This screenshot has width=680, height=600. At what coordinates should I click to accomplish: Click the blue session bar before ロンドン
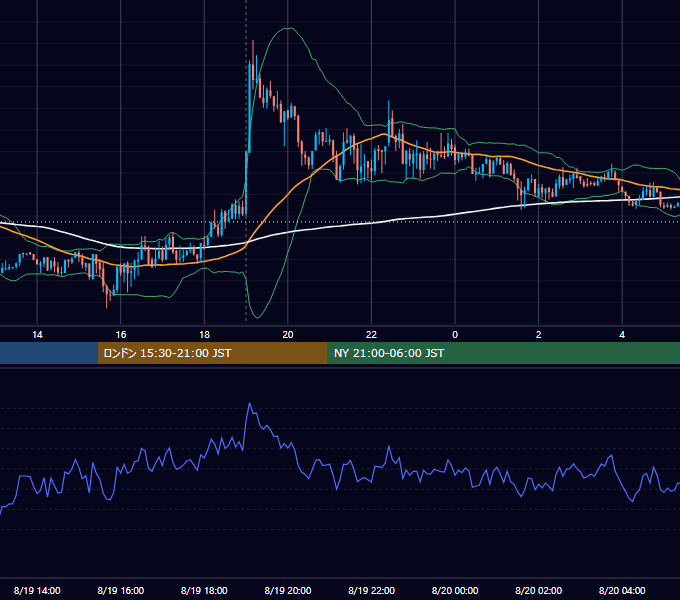tap(49, 353)
